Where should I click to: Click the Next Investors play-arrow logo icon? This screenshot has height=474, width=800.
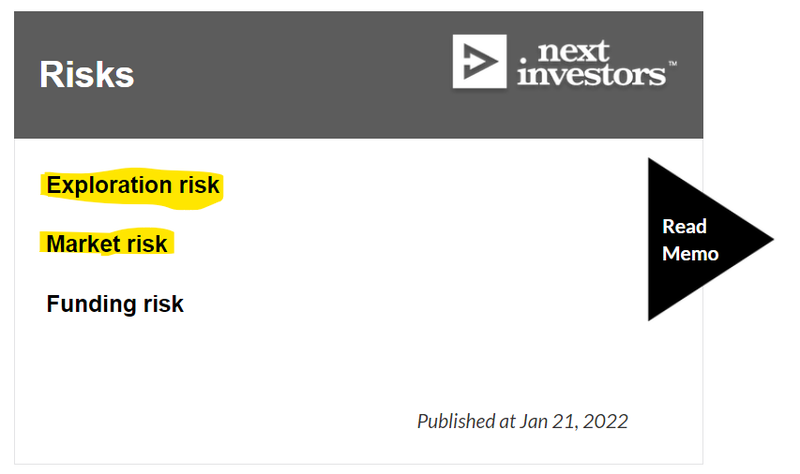[479, 61]
